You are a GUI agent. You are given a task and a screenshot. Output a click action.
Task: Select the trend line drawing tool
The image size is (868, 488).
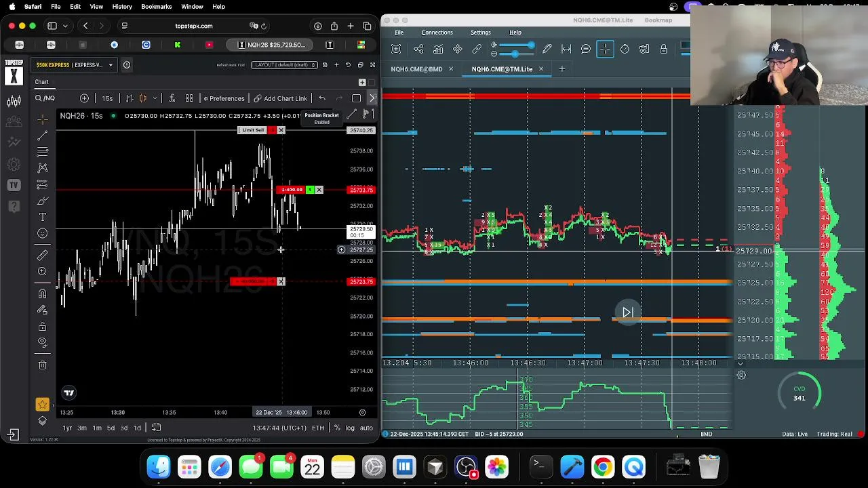(x=42, y=136)
